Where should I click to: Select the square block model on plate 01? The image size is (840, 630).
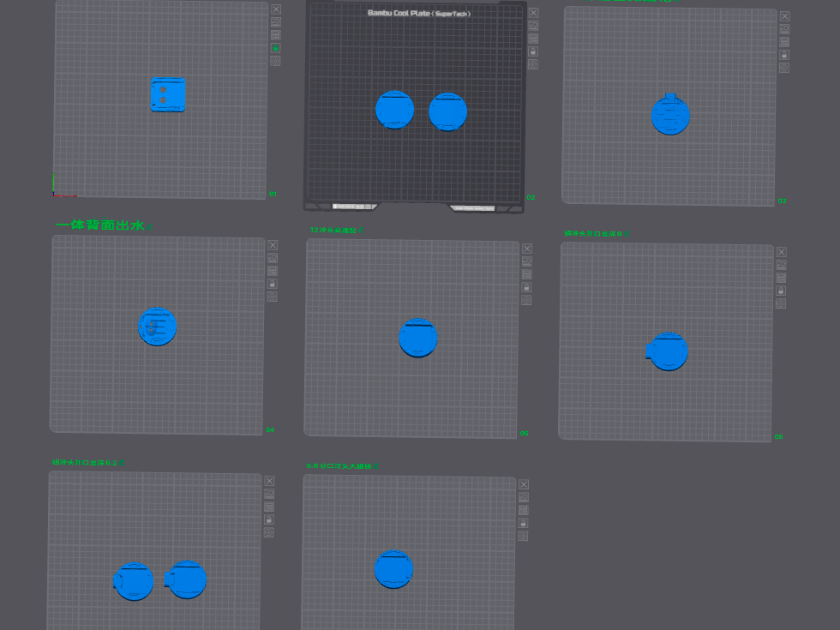[168, 94]
